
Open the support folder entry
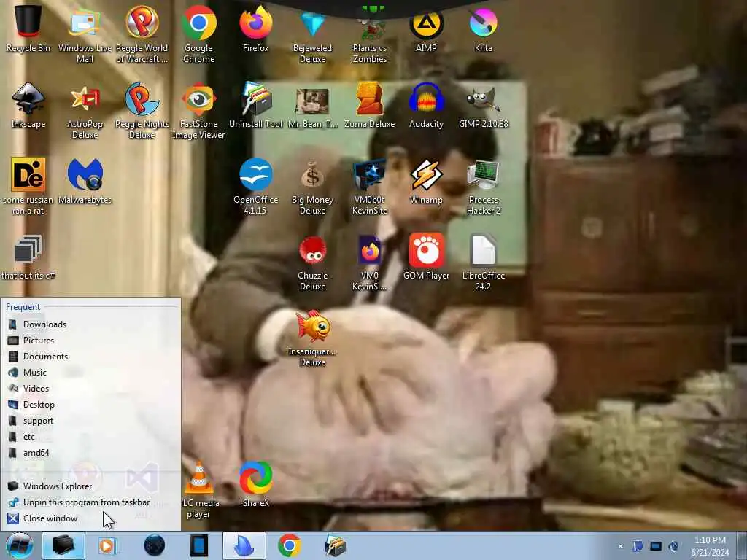90,421
